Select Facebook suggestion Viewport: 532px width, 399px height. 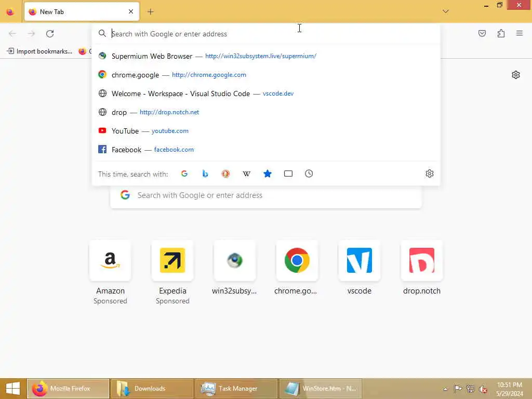pyautogui.click(x=266, y=149)
